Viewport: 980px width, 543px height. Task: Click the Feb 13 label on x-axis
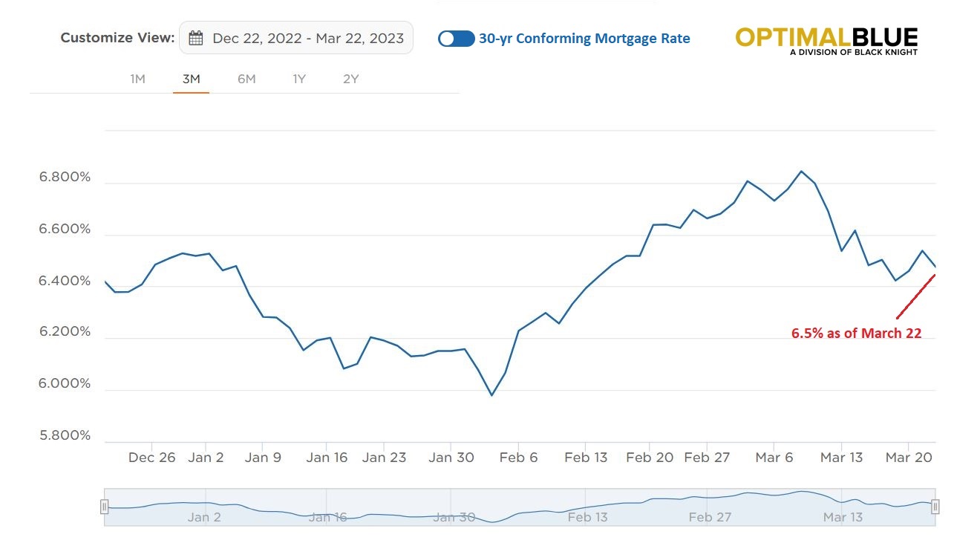click(586, 458)
